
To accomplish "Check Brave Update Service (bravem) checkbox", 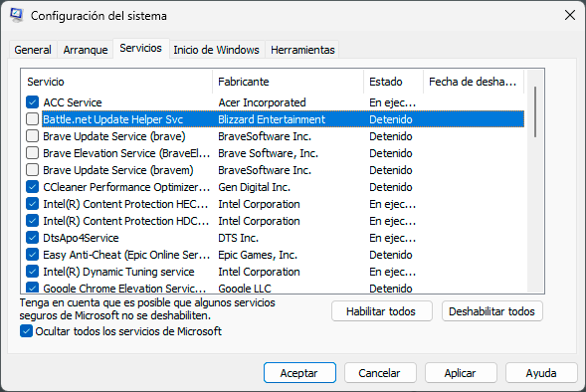I will 32,170.
